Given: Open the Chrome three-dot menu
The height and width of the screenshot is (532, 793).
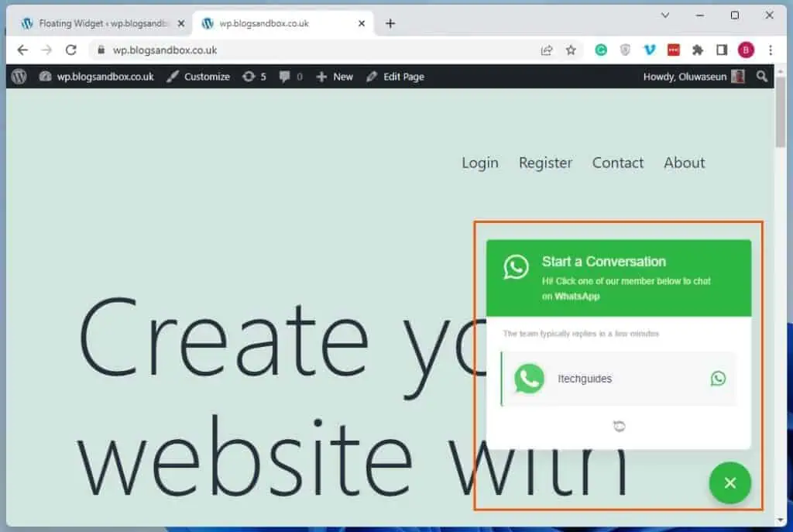Looking at the screenshot, I should pyautogui.click(x=770, y=50).
